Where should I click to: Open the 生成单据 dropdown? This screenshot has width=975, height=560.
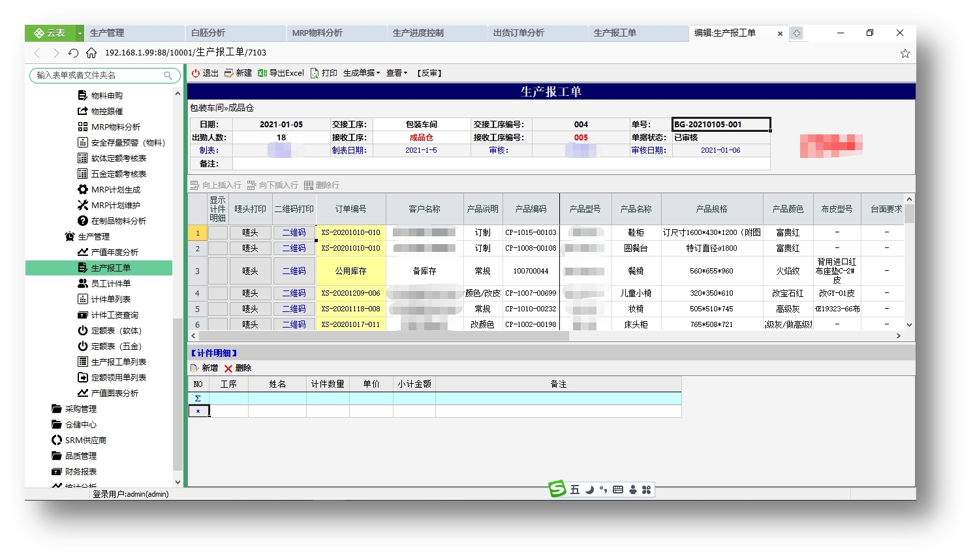coord(362,73)
